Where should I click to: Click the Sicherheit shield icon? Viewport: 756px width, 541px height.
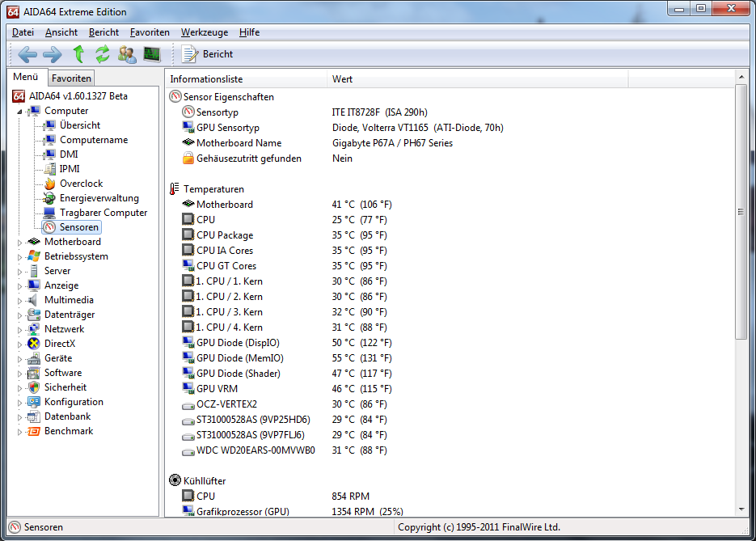(x=34, y=387)
